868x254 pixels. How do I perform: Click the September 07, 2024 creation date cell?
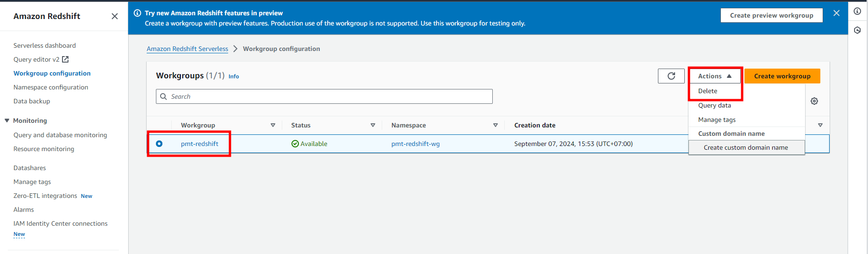click(573, 144)
